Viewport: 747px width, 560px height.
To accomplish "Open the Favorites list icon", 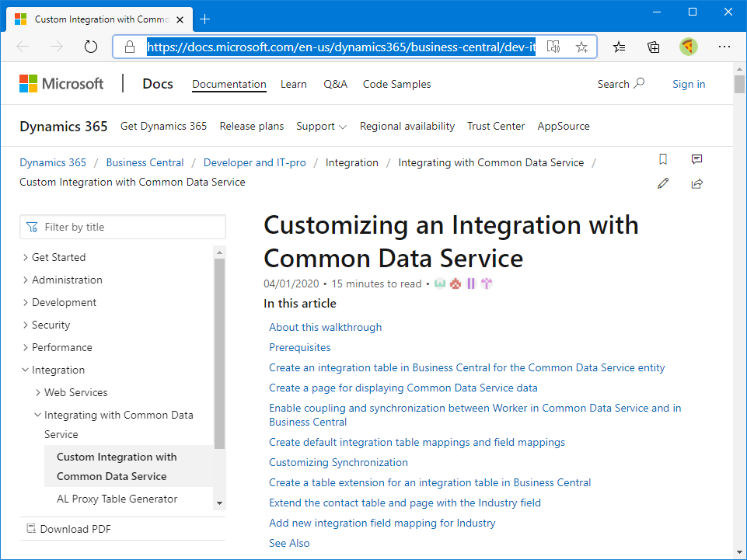I will tap(619, 47).
